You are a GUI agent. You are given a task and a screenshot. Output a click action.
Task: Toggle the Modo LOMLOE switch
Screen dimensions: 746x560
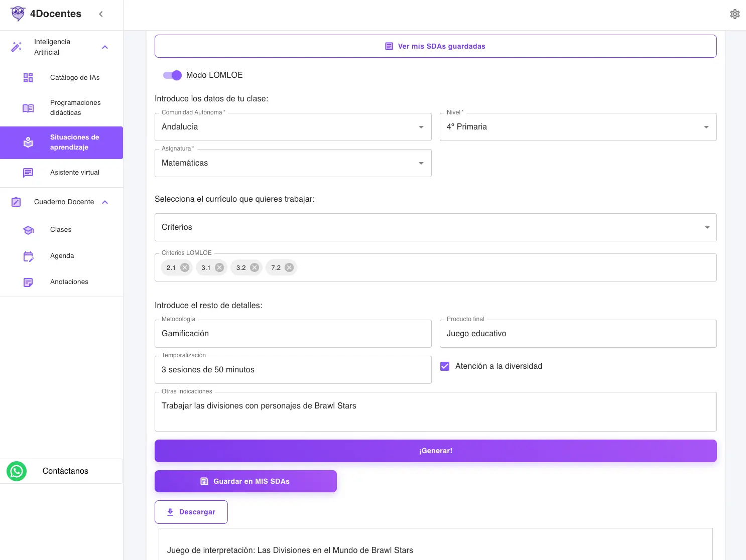pos(172,75)
